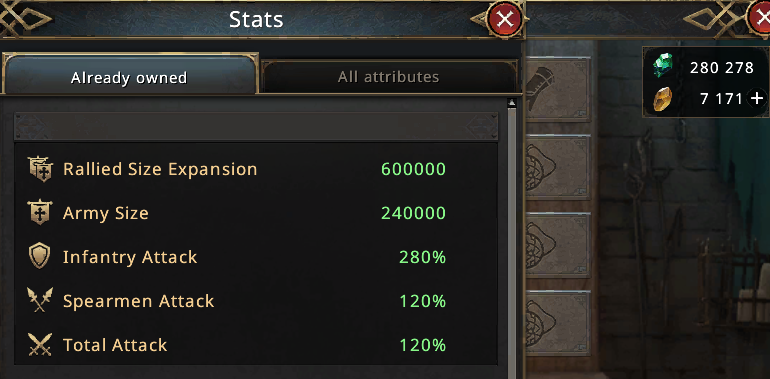Image resolution: width=770 pixels, height=379 pixels.
Task: Close the Stats window
Action: click(504, 20)
